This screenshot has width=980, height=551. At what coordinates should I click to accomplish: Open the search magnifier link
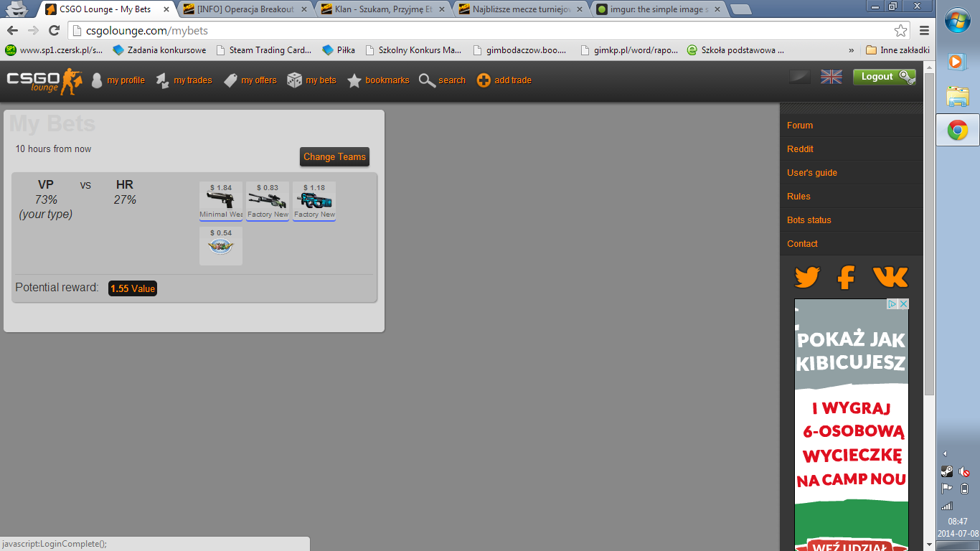pos(442,80)
